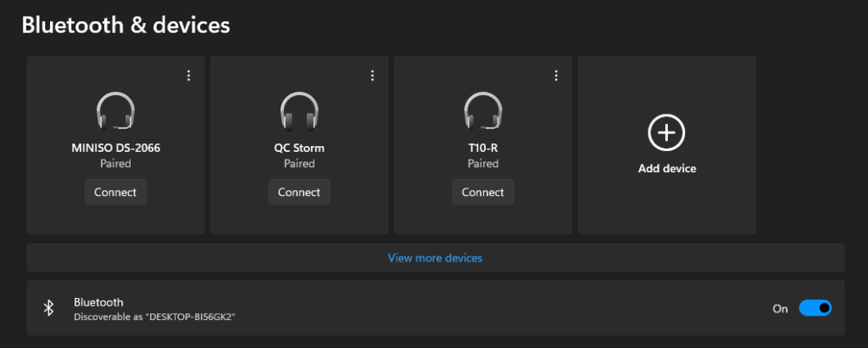
Task: Click the Add device label
Action: click(667, 168)
